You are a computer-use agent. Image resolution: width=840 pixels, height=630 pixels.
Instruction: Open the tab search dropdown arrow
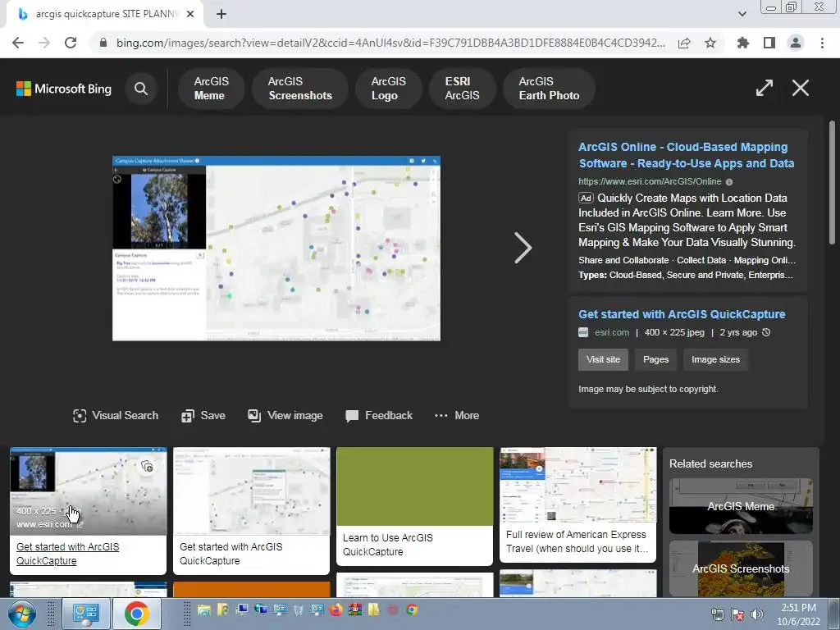click(742, 14)
